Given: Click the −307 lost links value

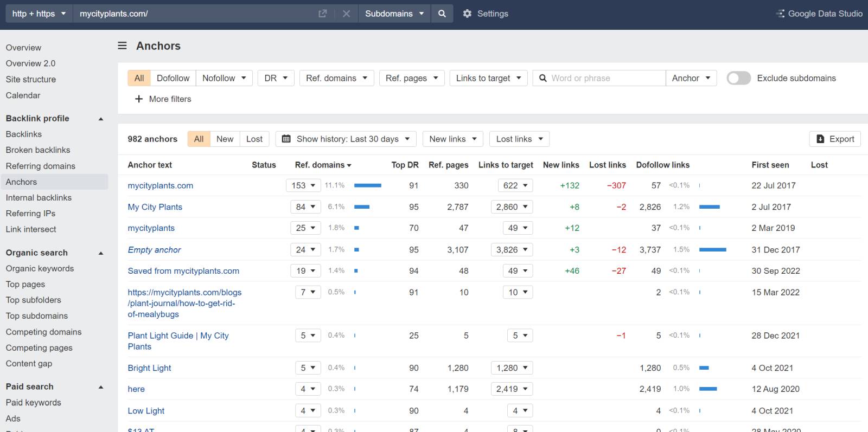Looking at the screenshot, I should [x=616, y=185].
